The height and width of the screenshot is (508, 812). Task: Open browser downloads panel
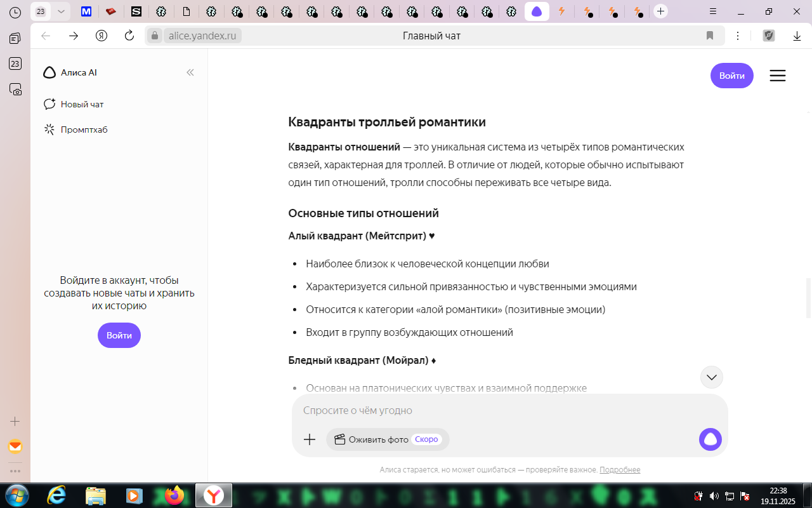click(x=797, y=36)
